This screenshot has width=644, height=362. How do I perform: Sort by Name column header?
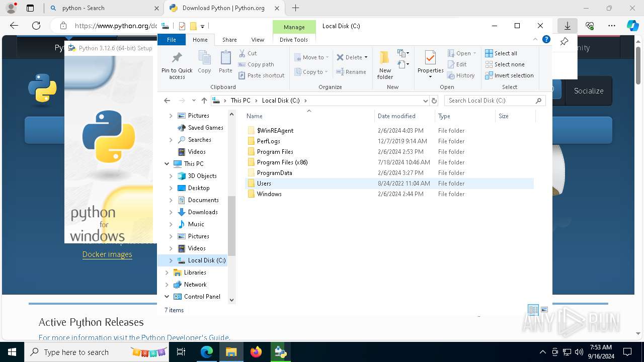point(309,116)
